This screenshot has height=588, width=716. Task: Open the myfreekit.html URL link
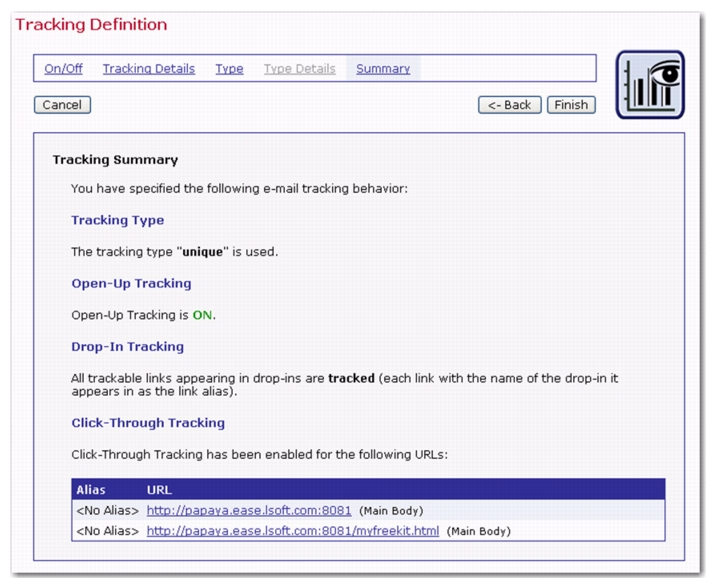click(292, 531)
